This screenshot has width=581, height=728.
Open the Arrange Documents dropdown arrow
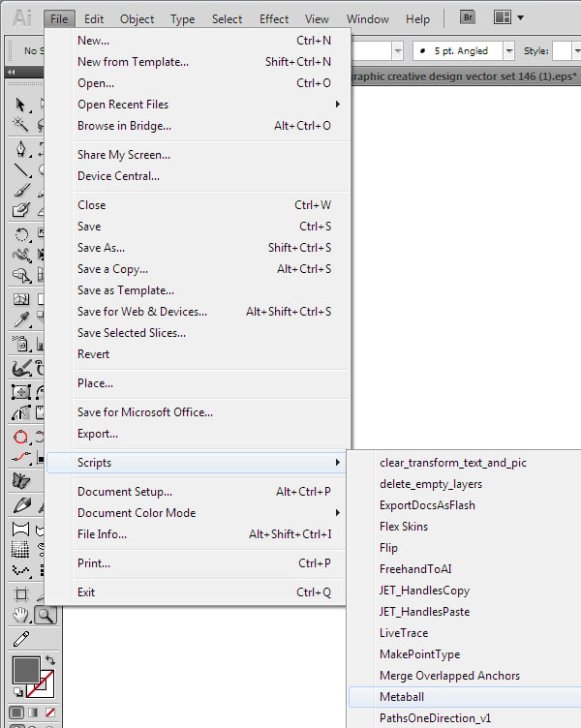click(521, 18)
